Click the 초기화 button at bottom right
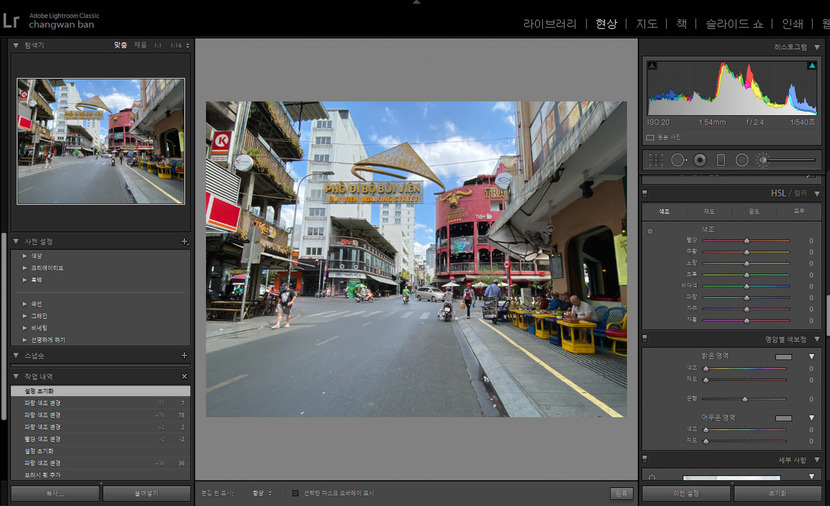The width and height of the screenshot is (830, 506). coord(778,493)
